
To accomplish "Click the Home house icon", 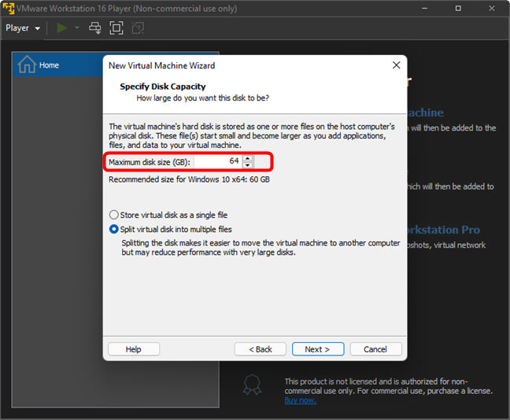I will pos(27,64).
